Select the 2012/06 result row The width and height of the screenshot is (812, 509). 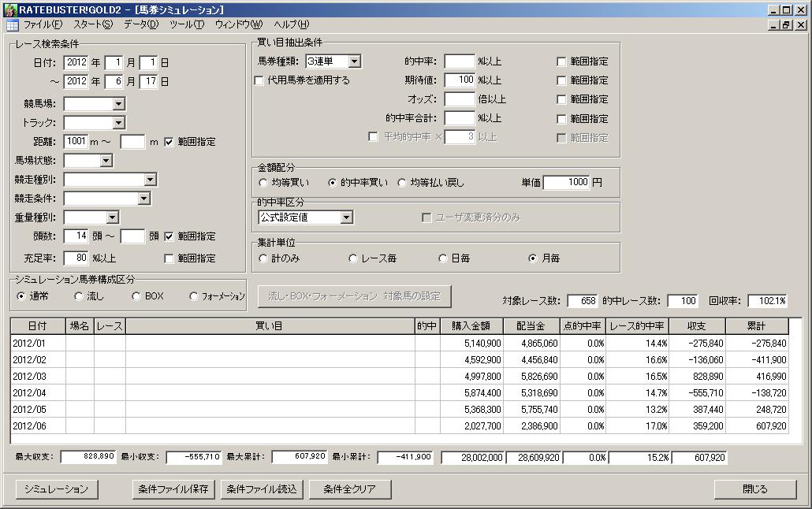(x=399, y=426)
